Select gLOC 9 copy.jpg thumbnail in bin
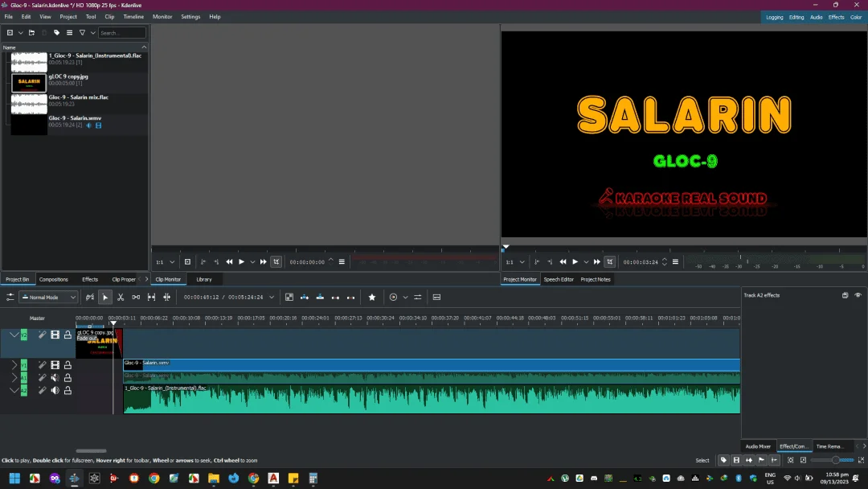868x489 pixels. [29, 83]
